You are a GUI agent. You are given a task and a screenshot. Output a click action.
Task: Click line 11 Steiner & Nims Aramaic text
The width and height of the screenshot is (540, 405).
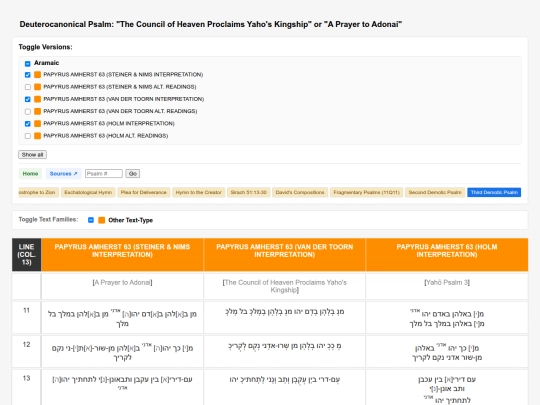click(122, 318)
